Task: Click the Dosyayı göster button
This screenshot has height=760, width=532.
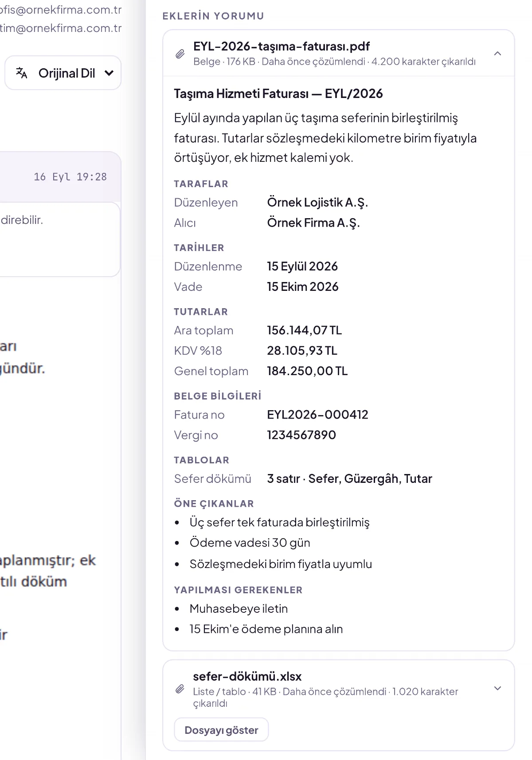Action: (x=221, y=730)
